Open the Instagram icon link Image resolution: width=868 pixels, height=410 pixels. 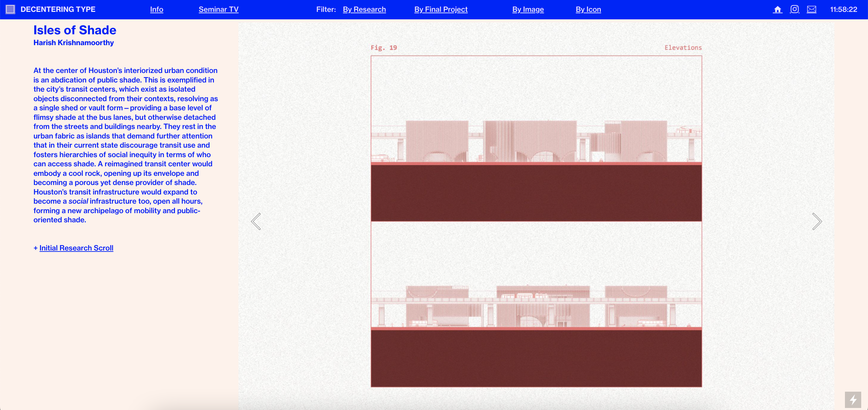794,10
